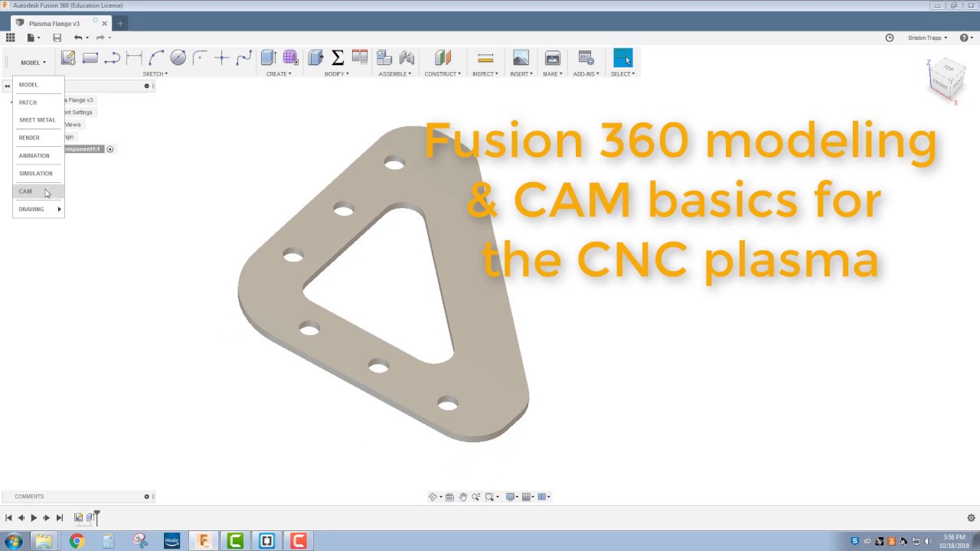Viewport: 980px width, 551px height.
Task: Pick the Line sketch tool icon
Action: click(x=112, y=57)
